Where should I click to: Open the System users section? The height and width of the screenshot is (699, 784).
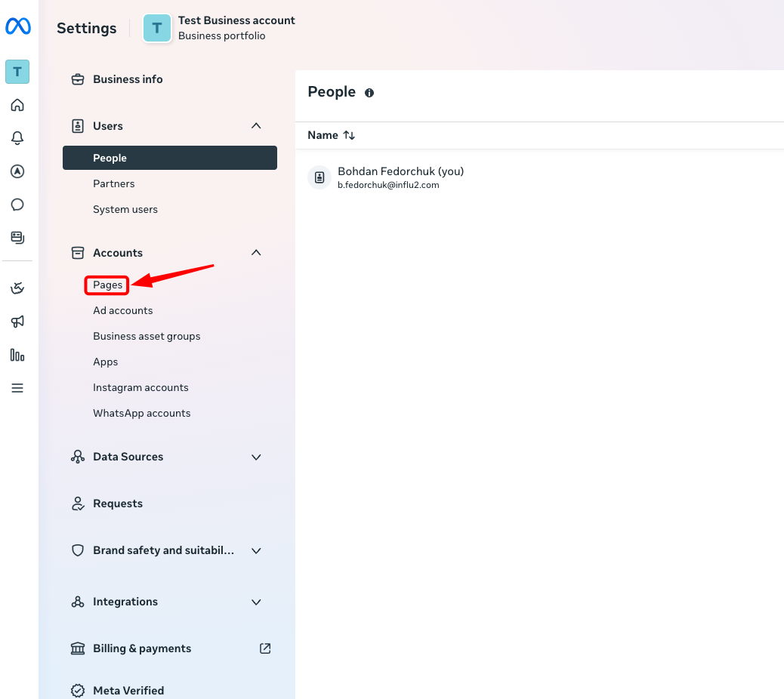tap(125, 209)
